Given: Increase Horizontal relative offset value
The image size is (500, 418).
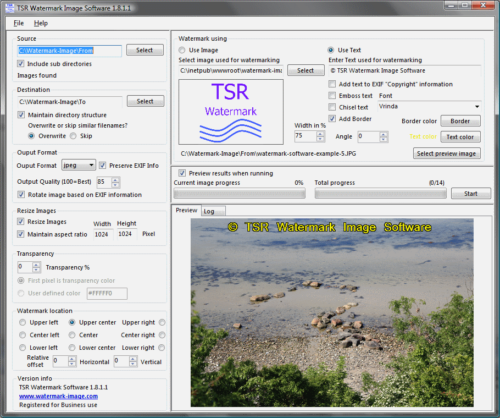Looking at the screenshot, I should [x=72, y=359].
